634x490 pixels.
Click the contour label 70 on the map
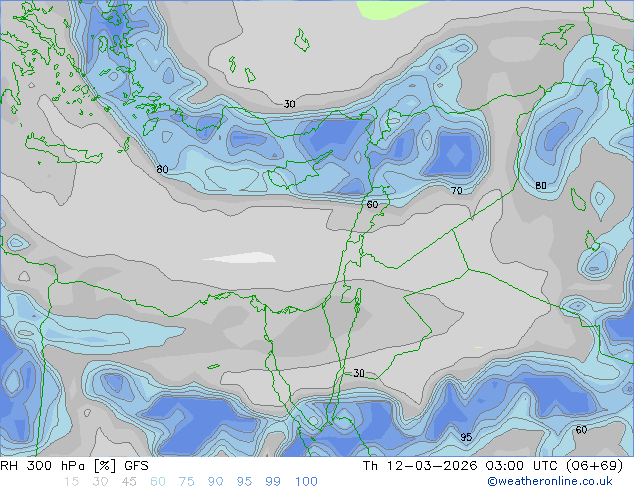(456, 190)
